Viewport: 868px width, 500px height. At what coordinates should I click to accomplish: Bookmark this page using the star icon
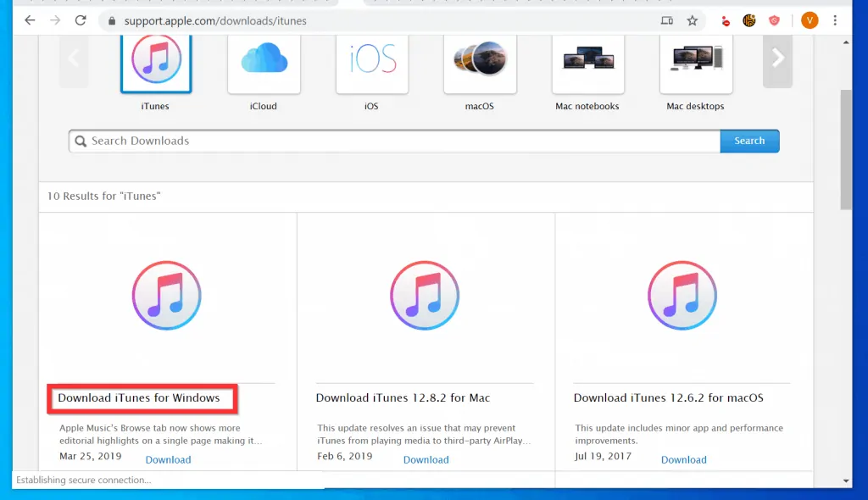coord(694,19)
